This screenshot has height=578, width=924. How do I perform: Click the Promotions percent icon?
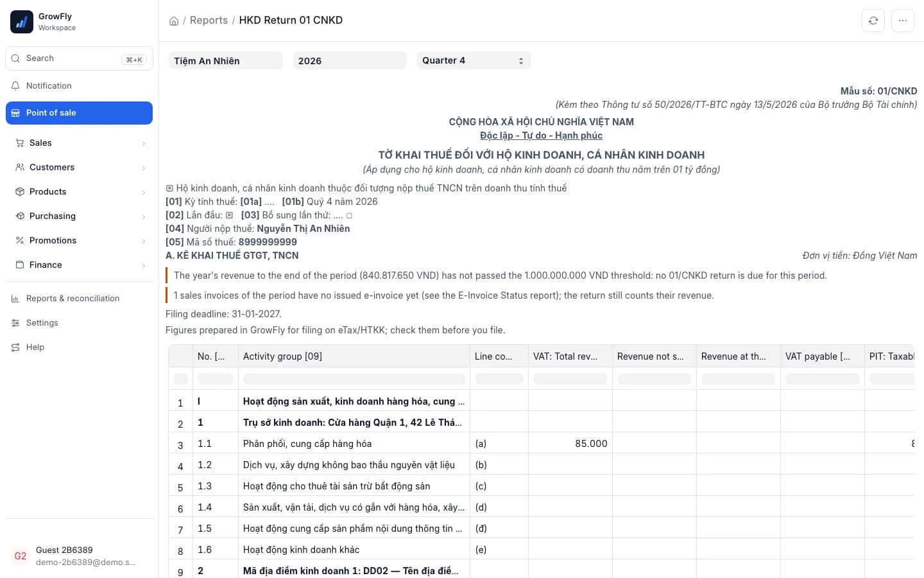pyautogui.click(x=20, y=240)
